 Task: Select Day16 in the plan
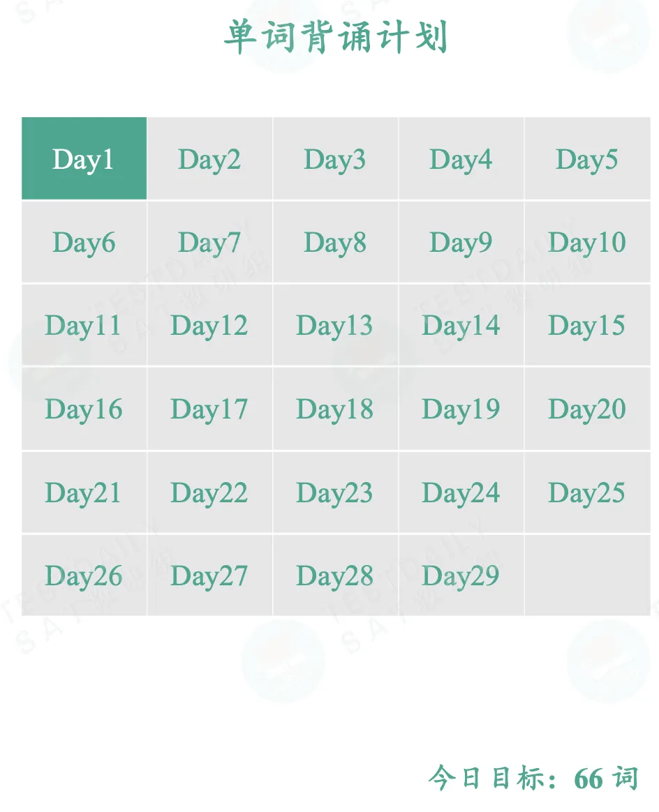click(x=84, y=409)
